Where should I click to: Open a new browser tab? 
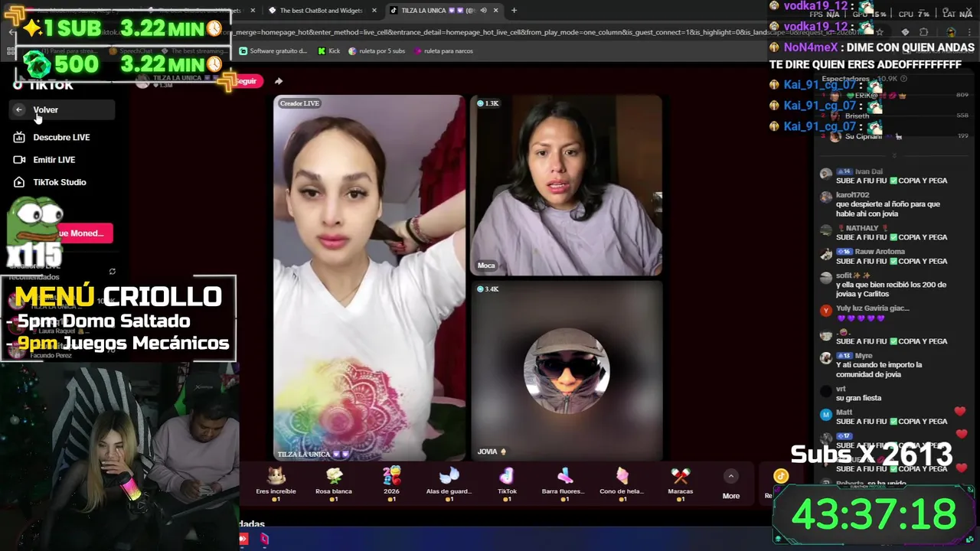[514, 11]
